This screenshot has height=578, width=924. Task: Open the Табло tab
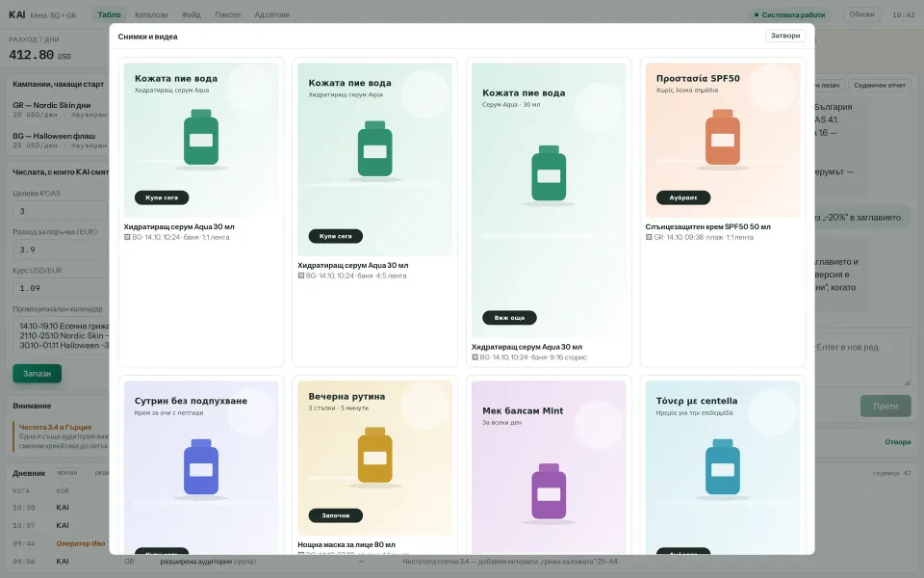[109, 14]
